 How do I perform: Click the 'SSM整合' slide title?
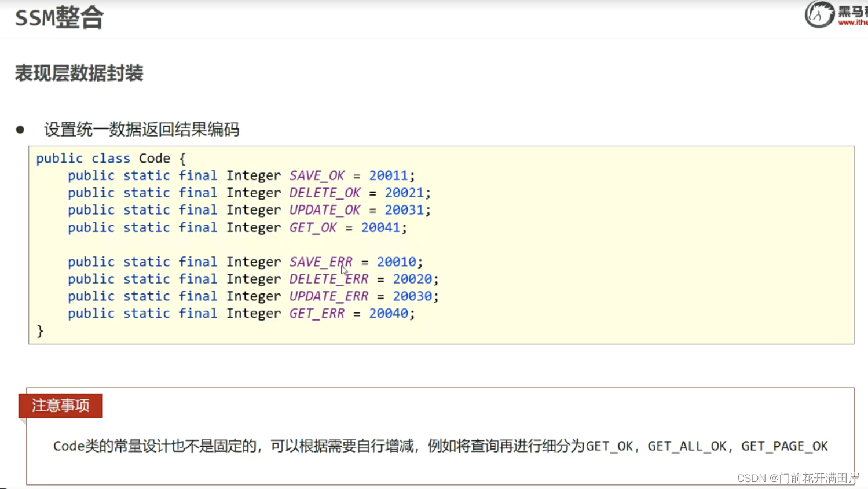click(59, 17)
